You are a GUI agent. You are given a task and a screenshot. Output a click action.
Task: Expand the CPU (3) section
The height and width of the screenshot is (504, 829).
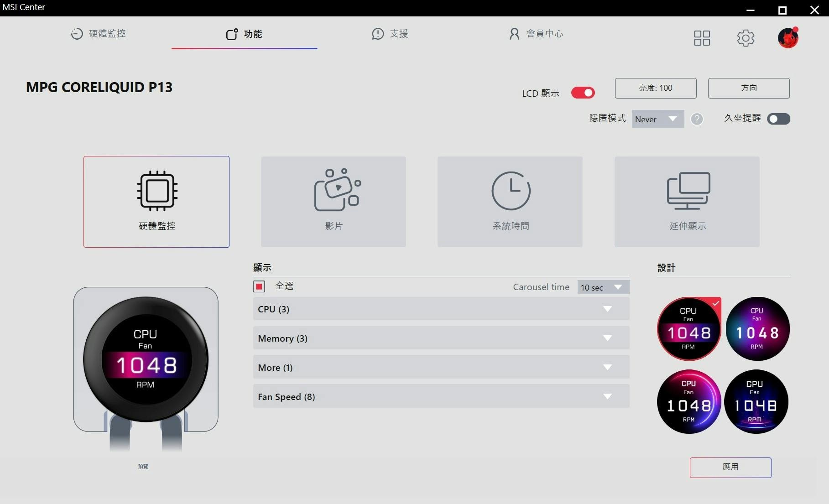[441, 309]
